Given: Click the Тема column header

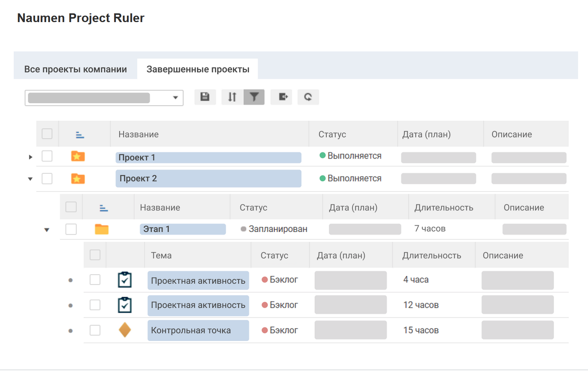Looking at the screenshot, I should (x=161, y=255).
